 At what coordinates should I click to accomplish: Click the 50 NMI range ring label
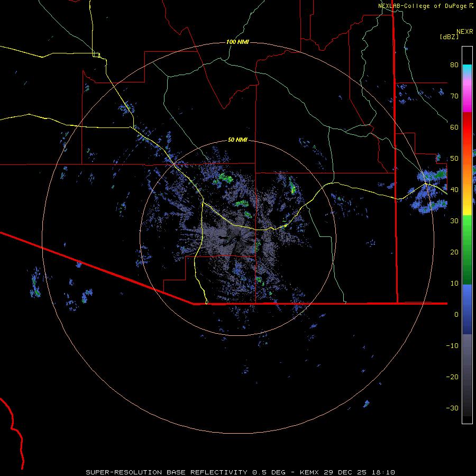tap(237, 140)
